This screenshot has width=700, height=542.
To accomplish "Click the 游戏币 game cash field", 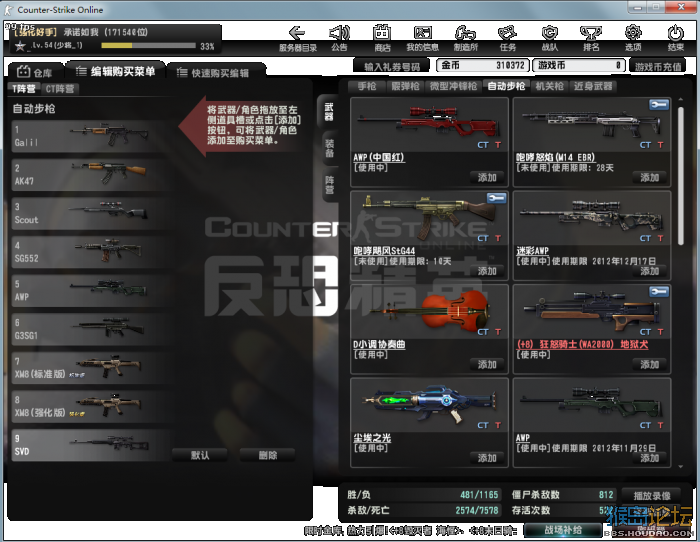I will tap(579, 65).
